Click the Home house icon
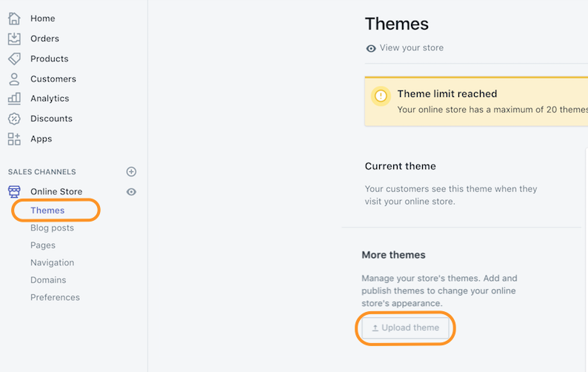Viewport: 588px width, 372px height. 14,19
